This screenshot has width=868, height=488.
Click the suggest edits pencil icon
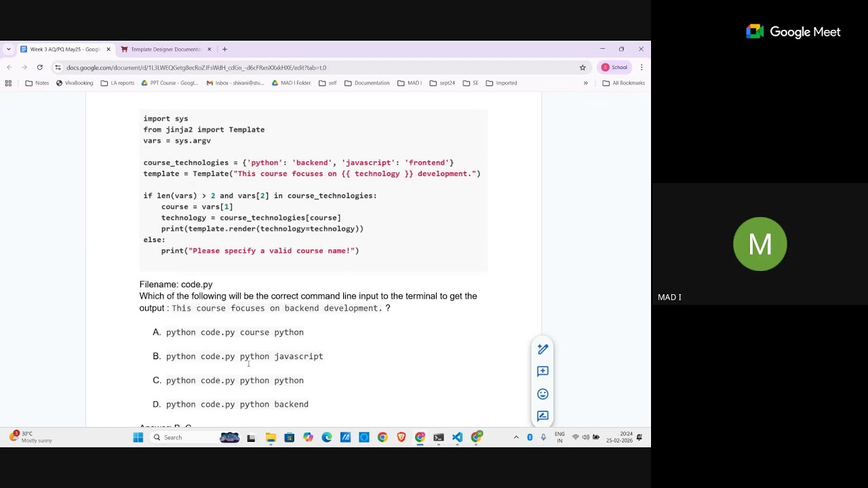click(542, 349)
